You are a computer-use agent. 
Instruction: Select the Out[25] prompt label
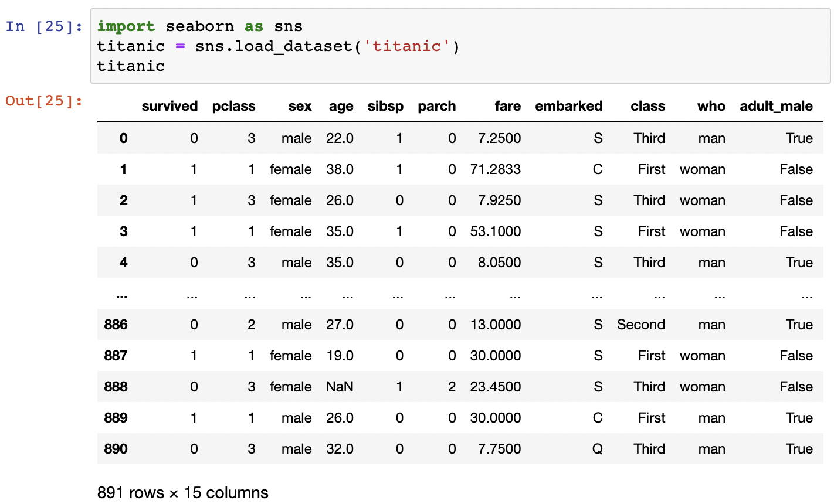(x=44, y=101)
